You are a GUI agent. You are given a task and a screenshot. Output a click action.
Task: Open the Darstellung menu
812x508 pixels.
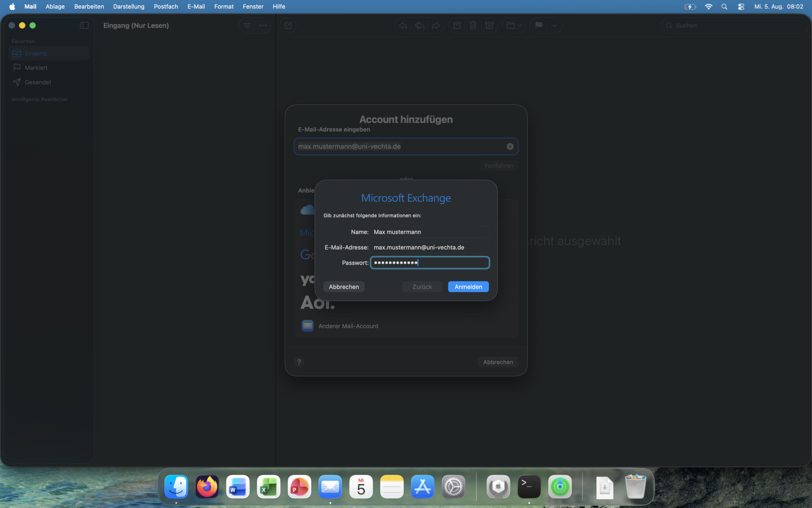(x=129, y=7)
